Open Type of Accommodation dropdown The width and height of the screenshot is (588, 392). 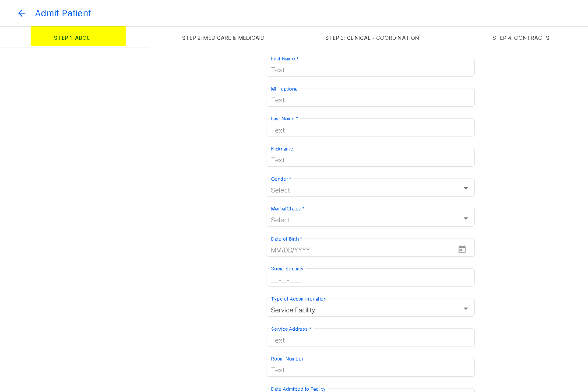pos(370,308)
